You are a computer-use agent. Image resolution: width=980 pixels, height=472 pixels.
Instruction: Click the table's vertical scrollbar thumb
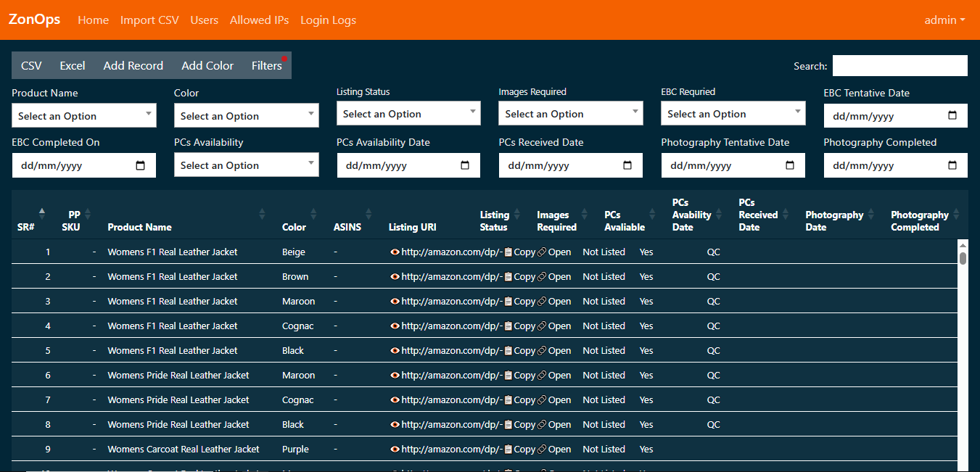coord(963,258)
